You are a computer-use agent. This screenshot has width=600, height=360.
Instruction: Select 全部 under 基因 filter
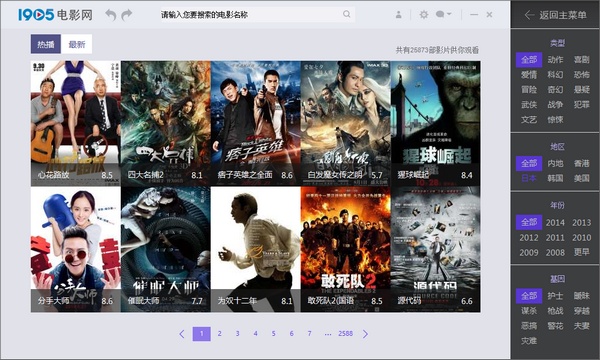point(529,296)
